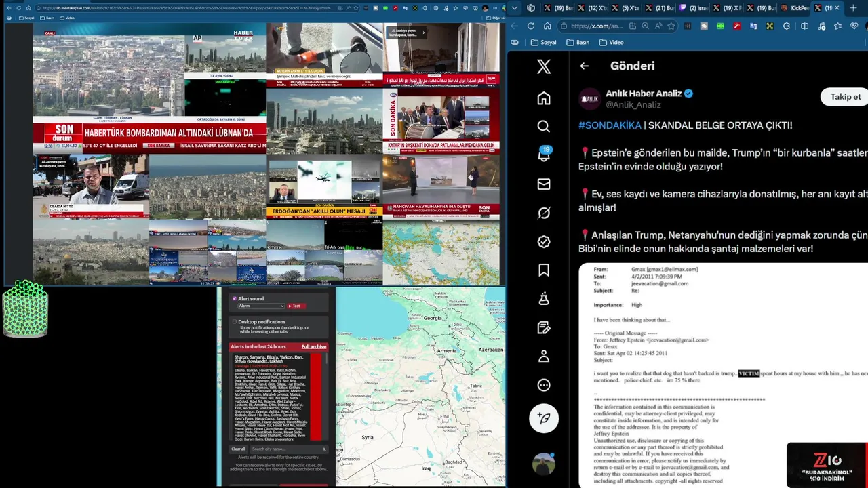Image resolution: width=868 pixels, height=488 pixels.
Task: Click Syria label on the map
Action: coord(368,437)
